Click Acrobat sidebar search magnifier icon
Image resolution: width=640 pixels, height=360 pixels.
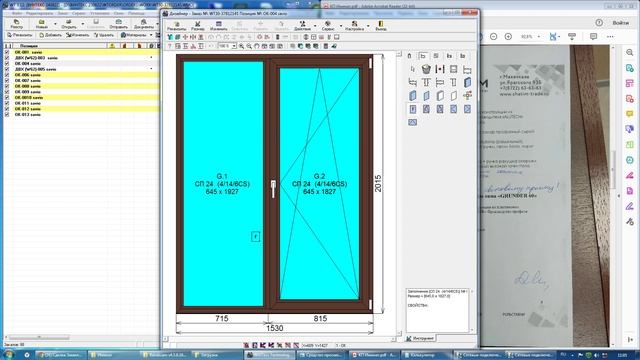[x=630, y=52]
